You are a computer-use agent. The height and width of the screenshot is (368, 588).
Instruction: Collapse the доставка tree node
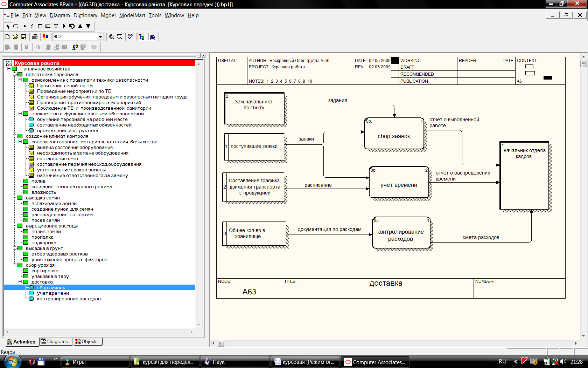click(x=20, y=282)
